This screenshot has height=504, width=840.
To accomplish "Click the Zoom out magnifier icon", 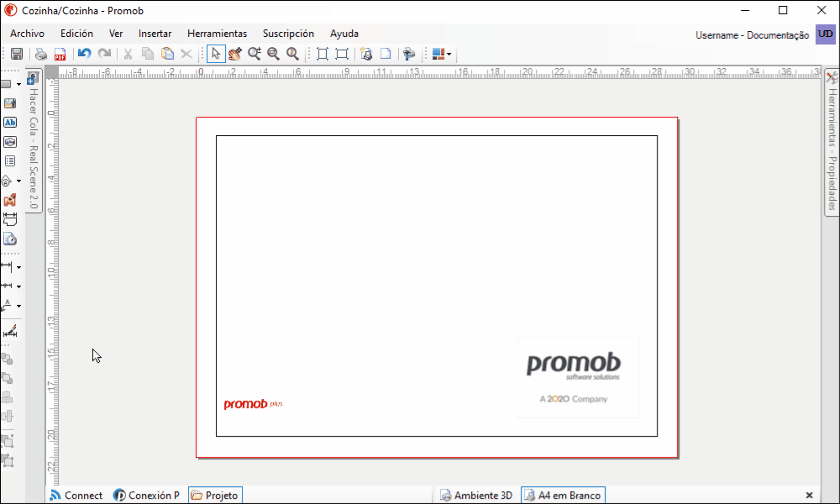I will (274, 54).
